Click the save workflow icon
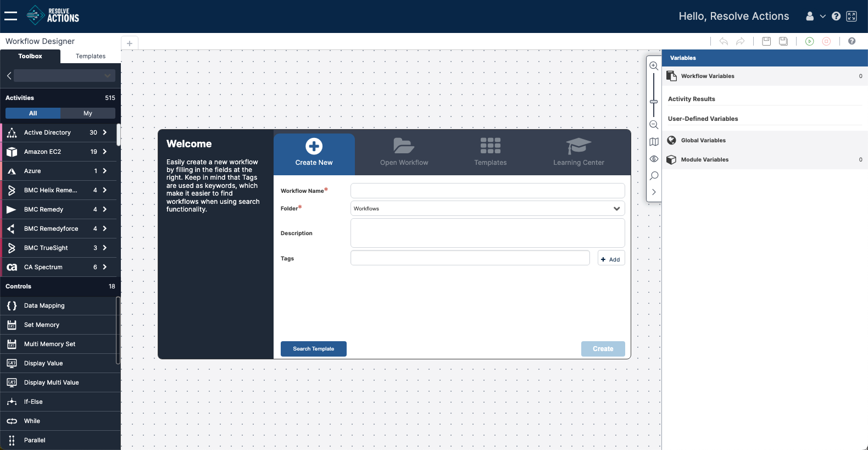 (x=766, y=41)
